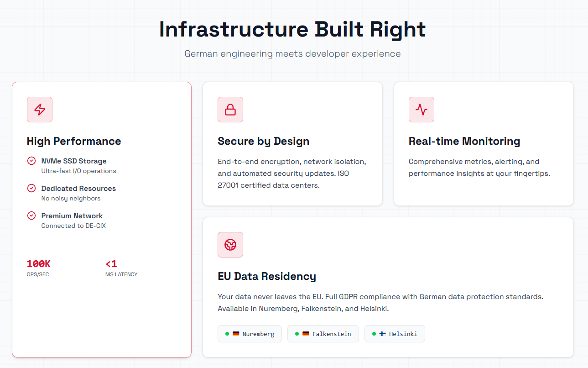Screen dimensions: 588x368
Task: Select the Falkenstein location badge
Action: [323, 334]
